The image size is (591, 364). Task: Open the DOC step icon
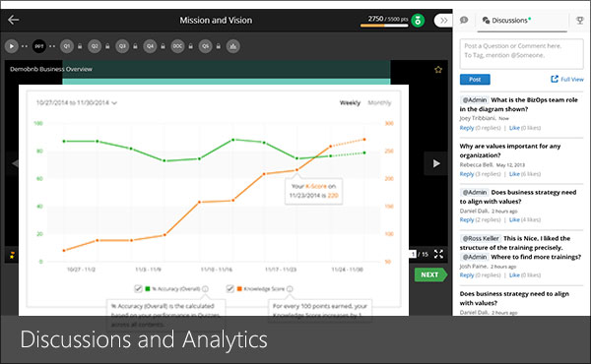tap(177, 46)
